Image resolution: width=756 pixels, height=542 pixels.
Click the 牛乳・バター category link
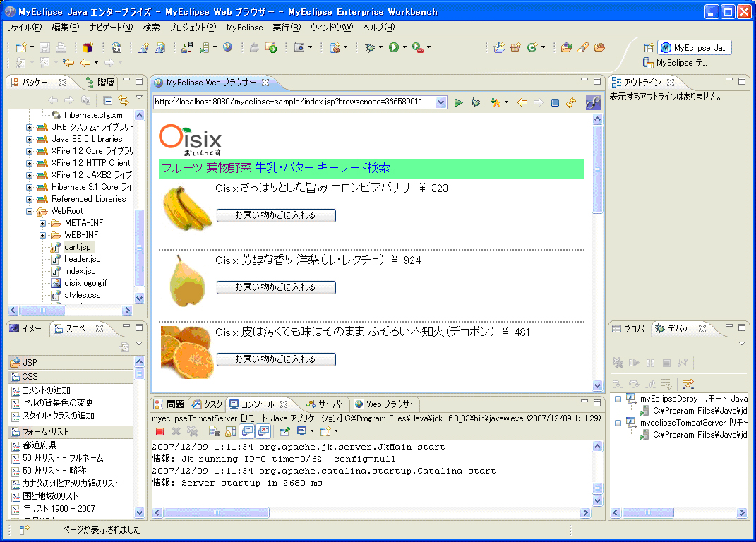click(x=284, y=168)
